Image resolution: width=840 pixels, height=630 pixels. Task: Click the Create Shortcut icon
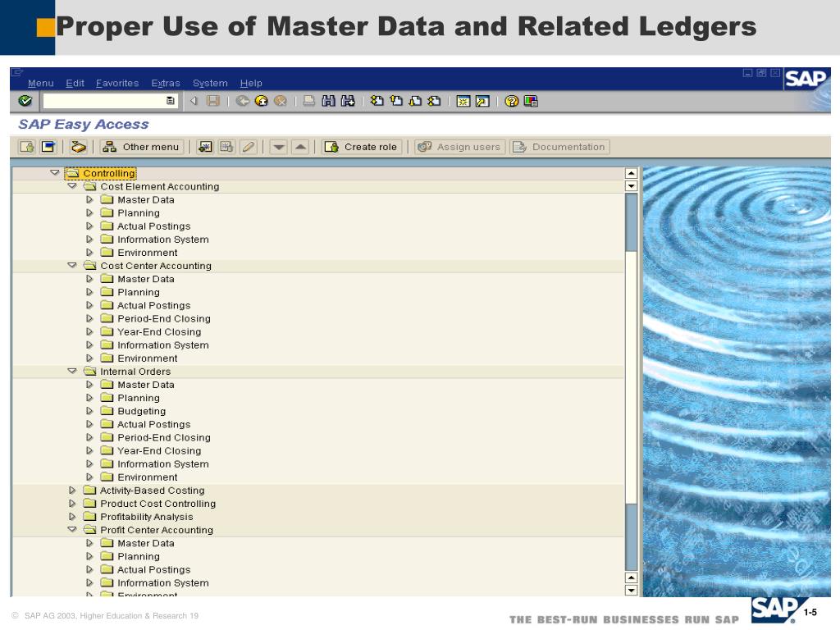(482, 101)
